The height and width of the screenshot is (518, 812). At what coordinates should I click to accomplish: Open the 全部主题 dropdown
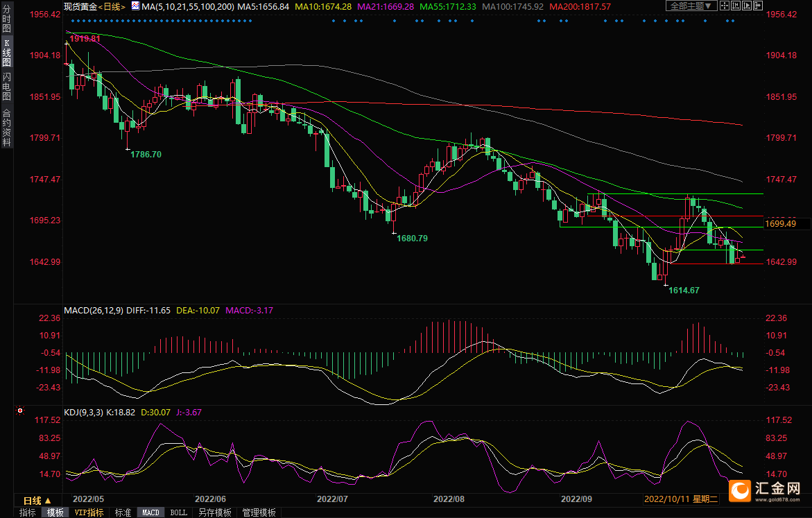click(689, 6)
